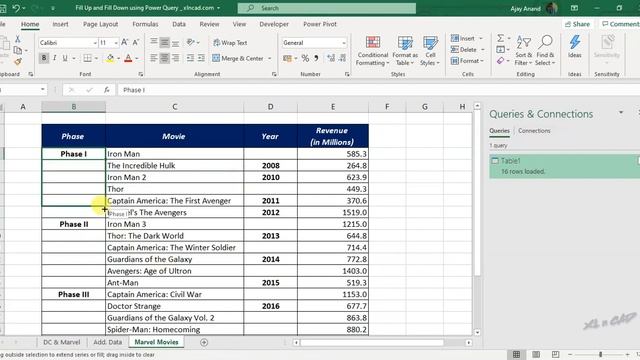
Task: Toggle Merge & Center
Action: click(238, 58)
